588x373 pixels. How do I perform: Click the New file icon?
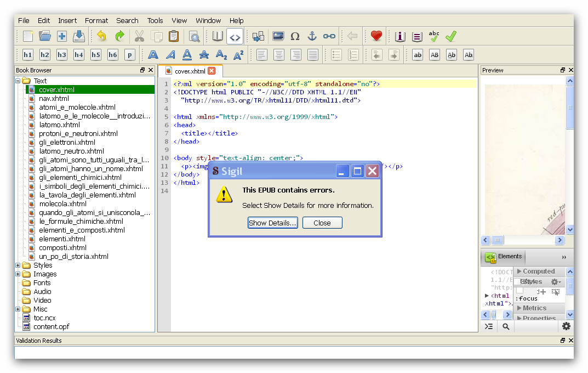click(x=28, y=36)
